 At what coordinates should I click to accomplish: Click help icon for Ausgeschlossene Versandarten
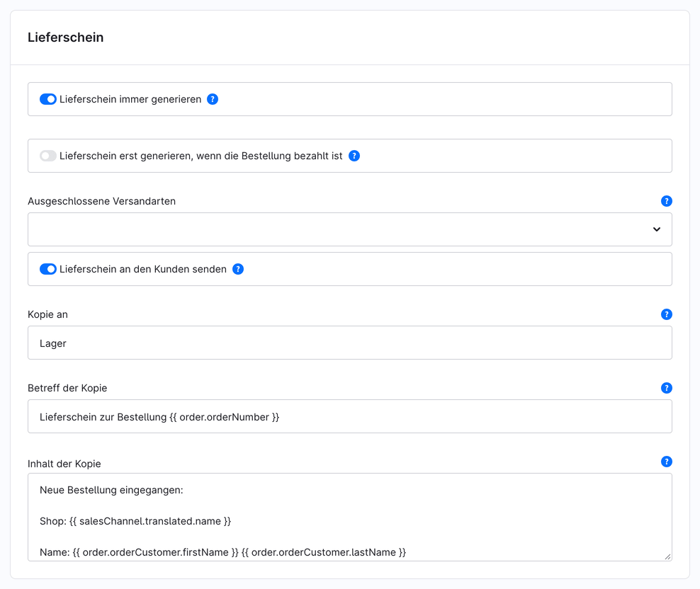pyautogui.click(x=667, y=201)
